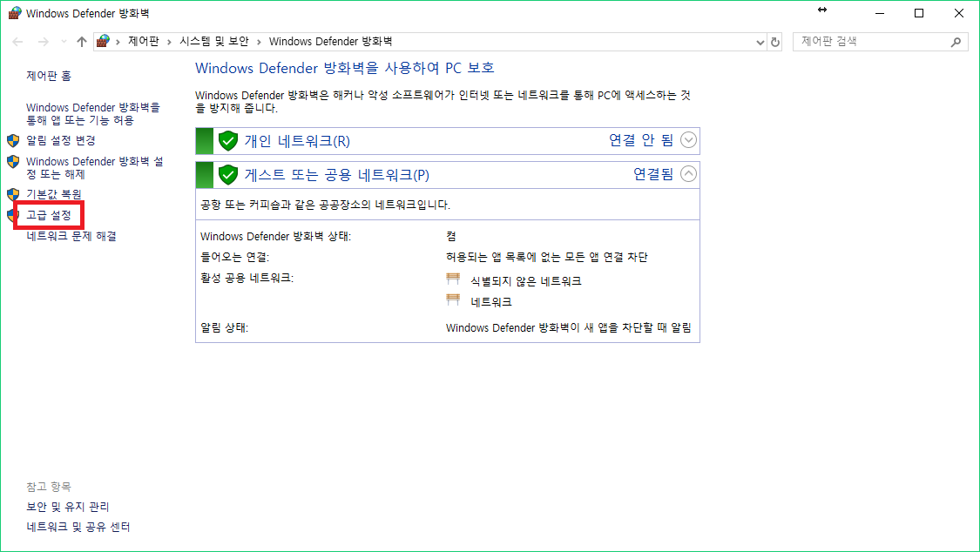Click the green shield icon for 개인 네트워크
The image size is (980, 552).
[x=228, y=141]
